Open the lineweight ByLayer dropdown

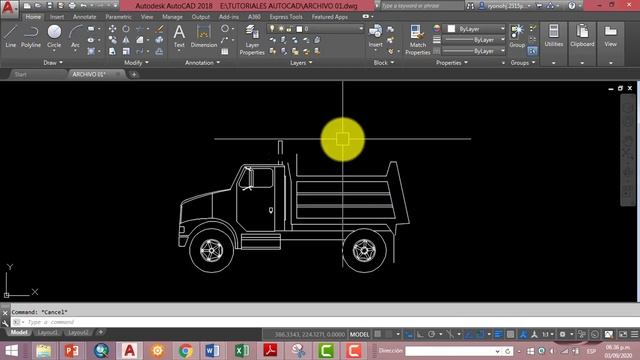coord(474,40)
